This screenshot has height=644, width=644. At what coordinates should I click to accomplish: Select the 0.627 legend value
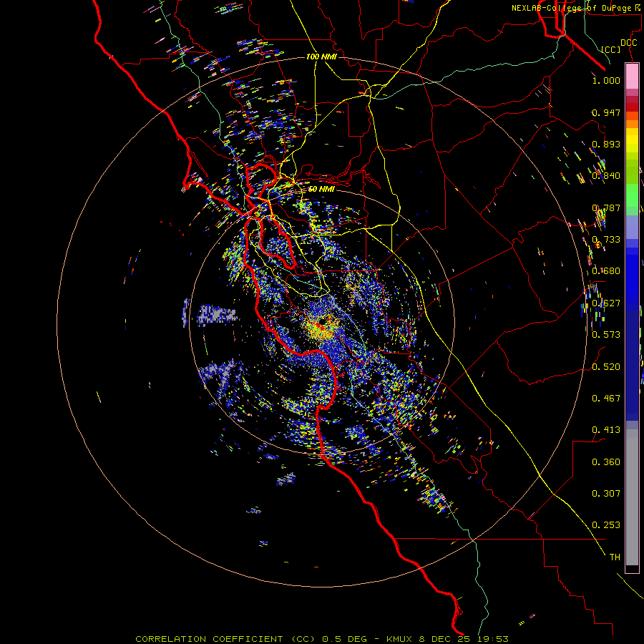pos(606,303)
